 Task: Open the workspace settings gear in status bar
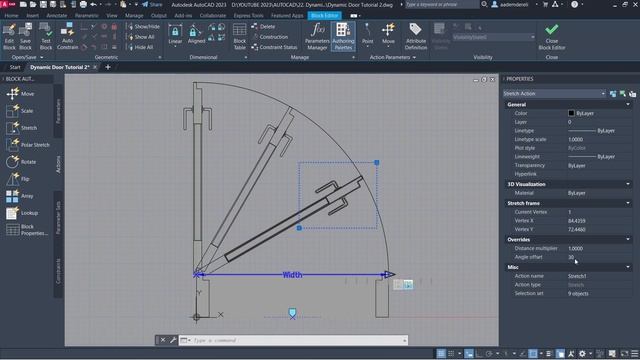click(x=582, y=353)
